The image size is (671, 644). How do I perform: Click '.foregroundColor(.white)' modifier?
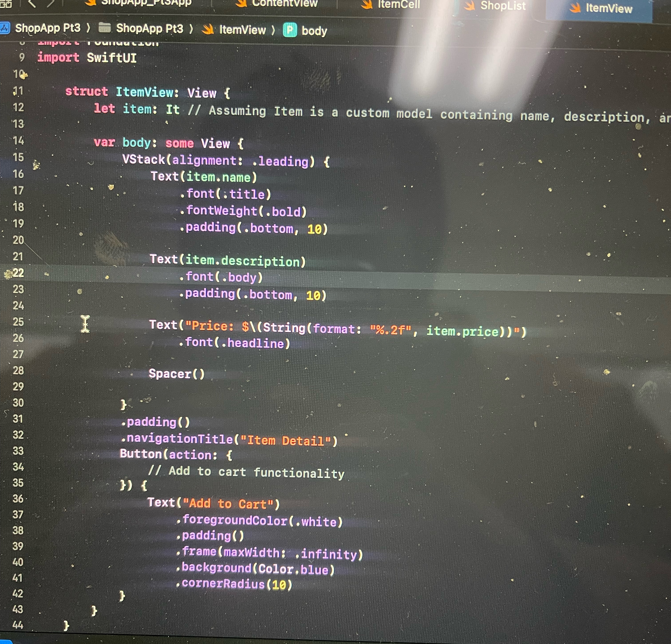pos(259,521)
